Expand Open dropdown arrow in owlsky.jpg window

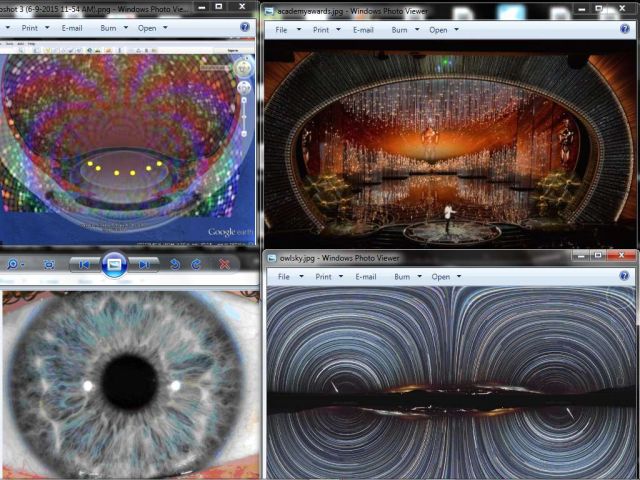[459, 277]
